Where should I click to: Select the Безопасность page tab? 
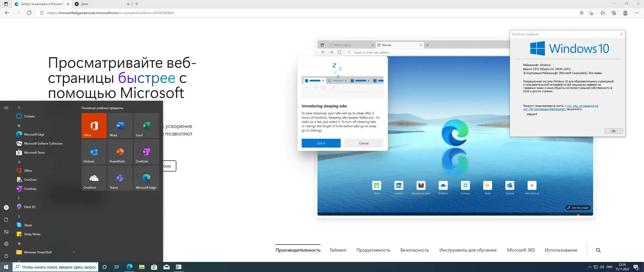pos(414,250)
